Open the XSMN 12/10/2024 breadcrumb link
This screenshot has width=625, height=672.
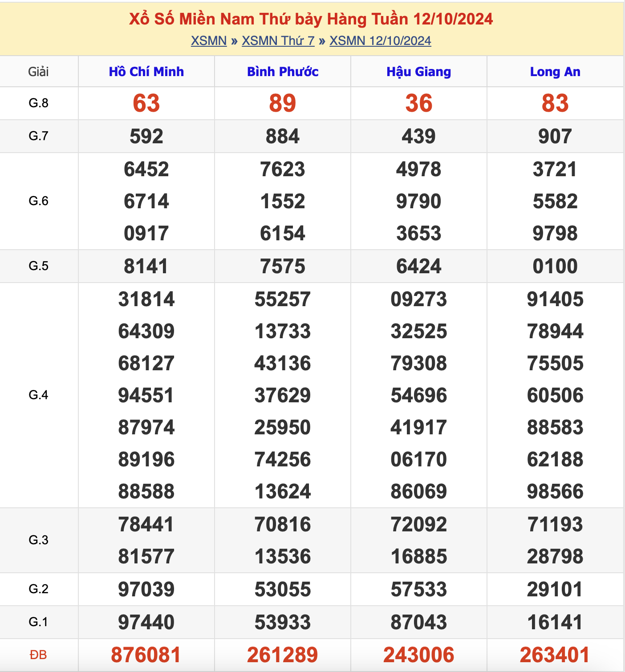pyautogui.click(x=380, y=40)
